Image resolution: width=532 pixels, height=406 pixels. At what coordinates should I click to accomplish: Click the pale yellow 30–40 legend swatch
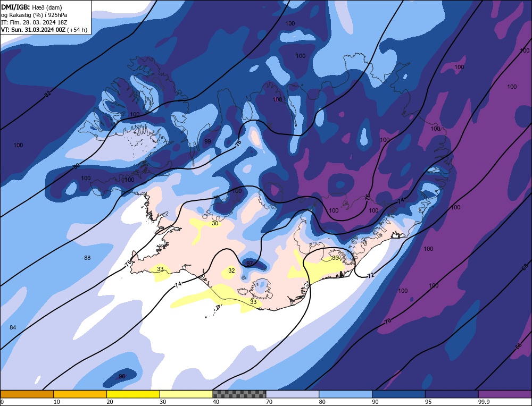coord(186,394)
